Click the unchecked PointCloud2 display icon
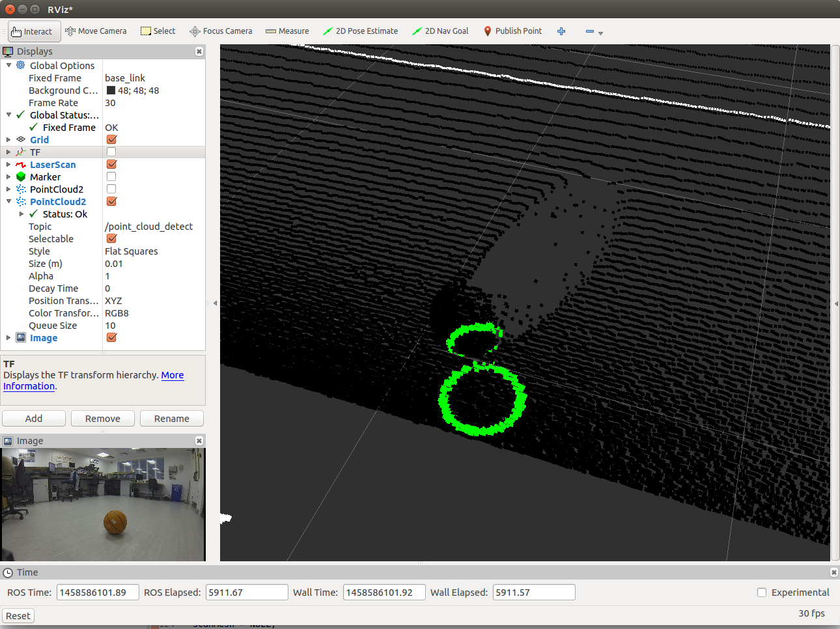 (x=21, y=189)
